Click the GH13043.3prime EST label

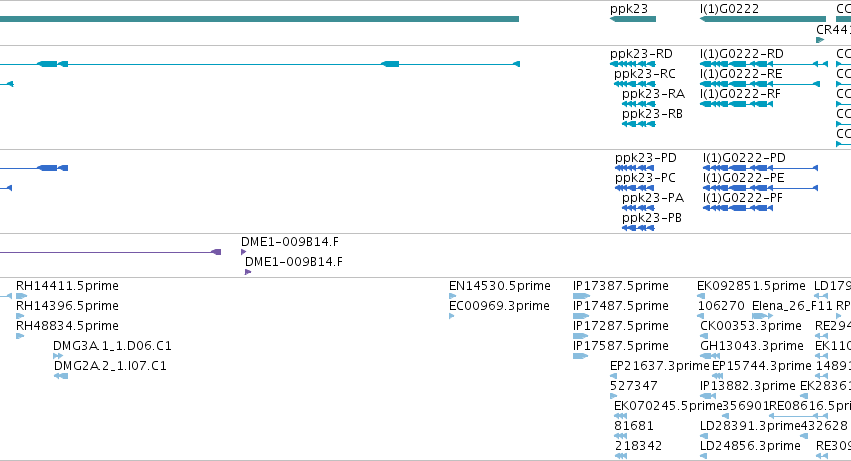tap(752, 346)
